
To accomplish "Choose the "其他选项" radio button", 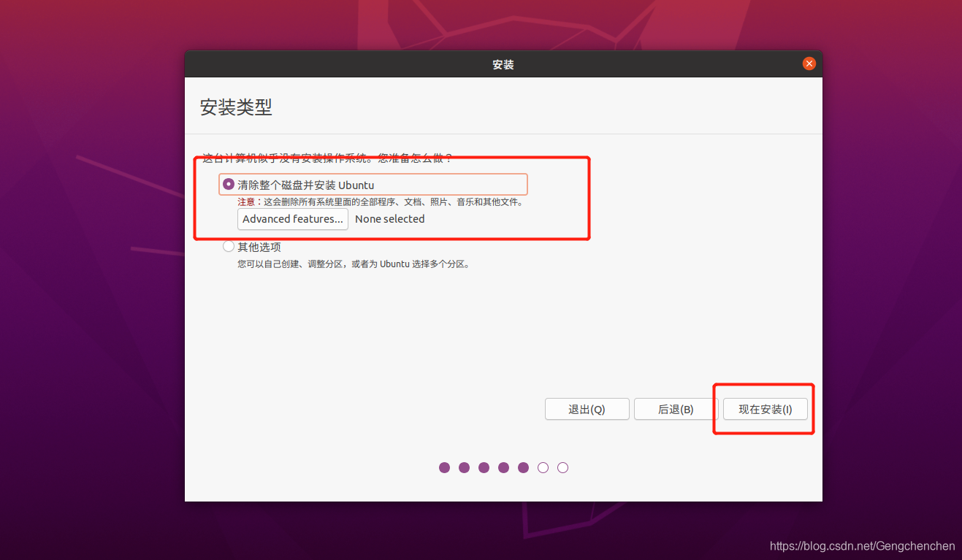I will pos(229,247).
